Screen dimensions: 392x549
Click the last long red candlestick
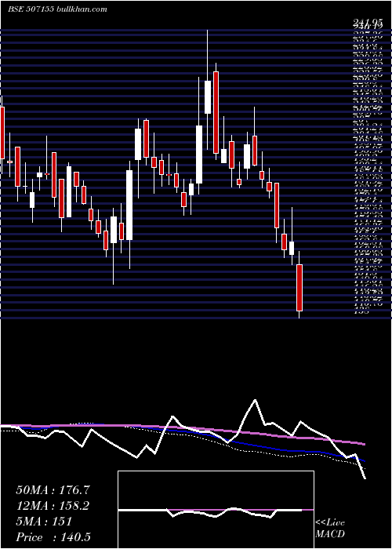[299, 288]
